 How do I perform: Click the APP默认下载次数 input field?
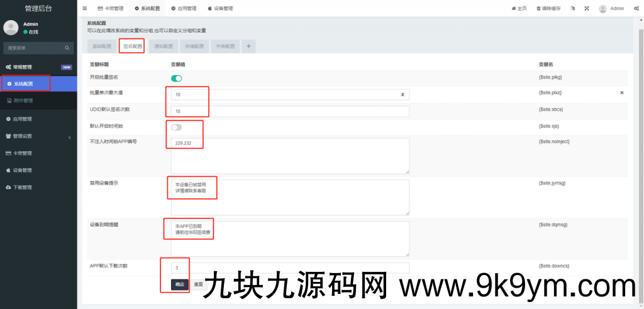pyautogui.click(x=290, y=268)
